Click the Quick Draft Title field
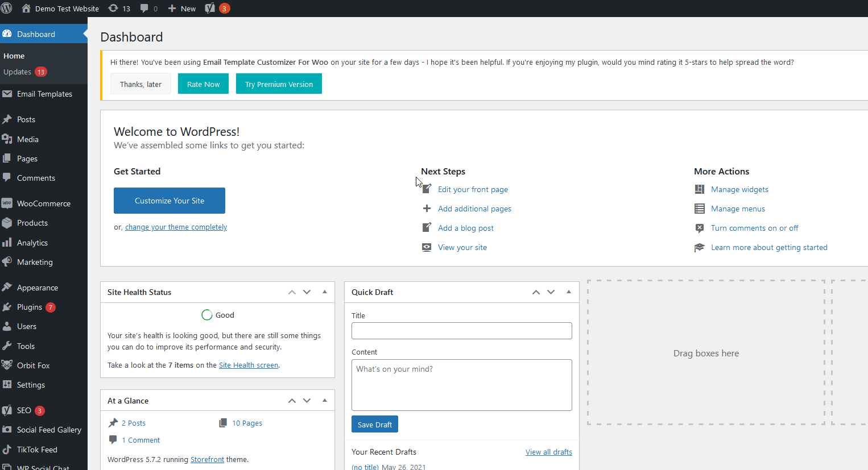 click(x=462, y=331)
